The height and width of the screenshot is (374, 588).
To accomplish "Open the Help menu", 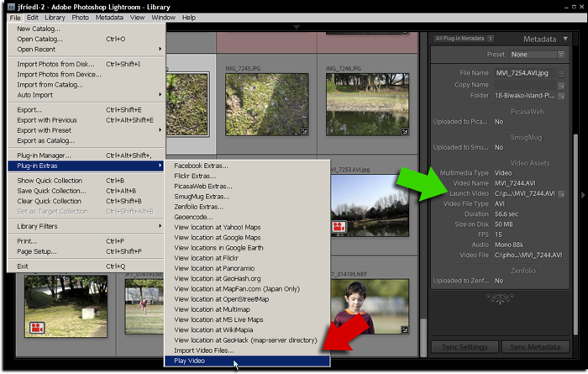I will (x=189, y=18).
